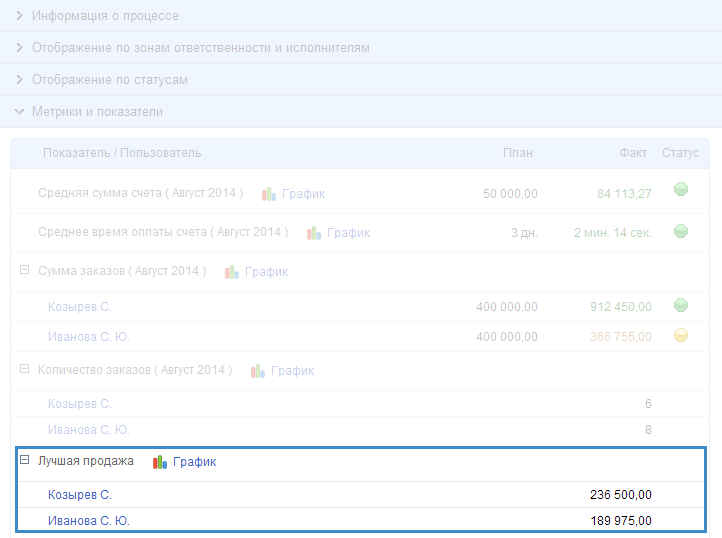Click green status indicator for Средняя сумма счета
Image resolution: width=722 pixels, height=538 pixels.
click(681, 189)
